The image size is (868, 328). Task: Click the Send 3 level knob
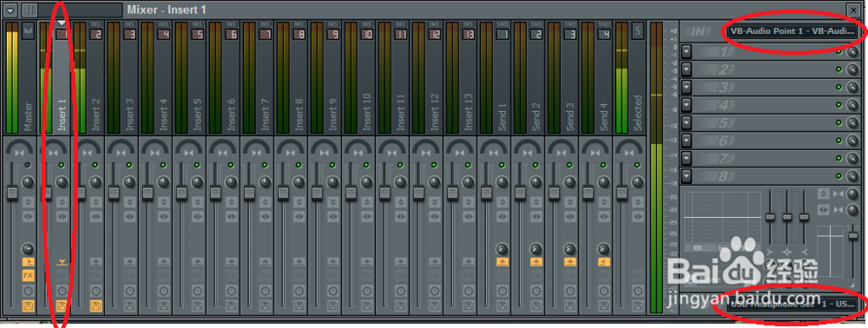click(x=569, y=249)
